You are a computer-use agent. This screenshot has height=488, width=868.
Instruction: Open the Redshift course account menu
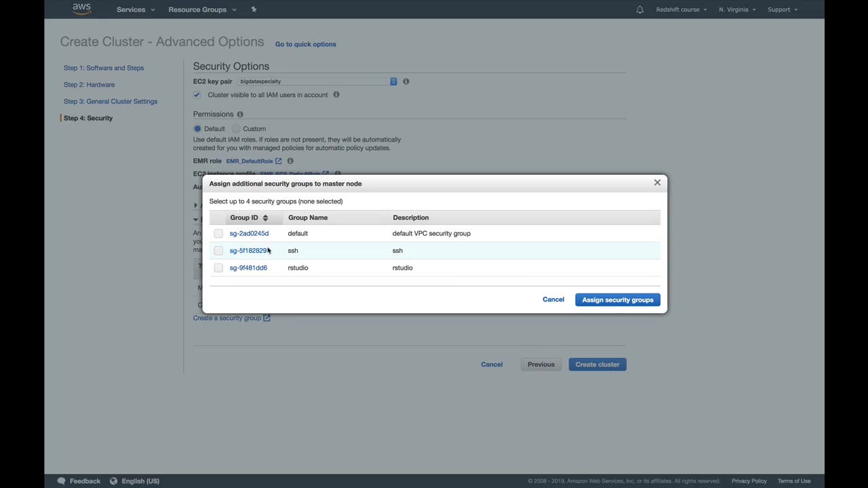[x=682, y=9]
